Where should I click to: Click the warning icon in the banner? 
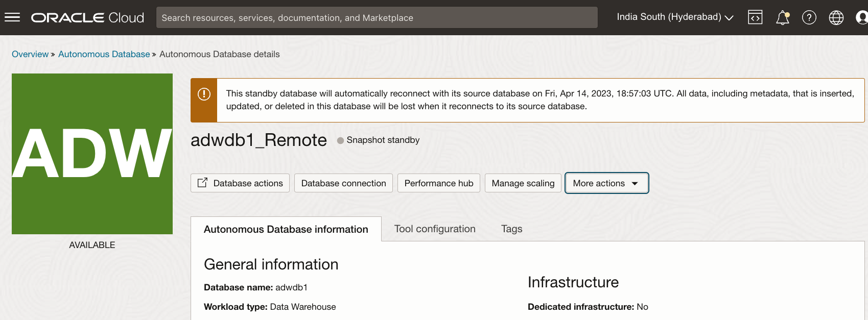coord(204,94)
